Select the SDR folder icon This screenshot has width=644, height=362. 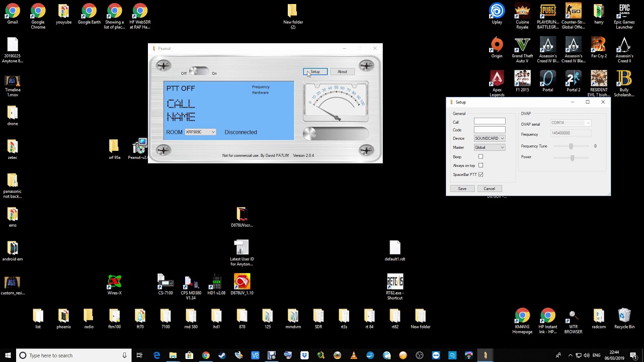(x=318, y=318)
